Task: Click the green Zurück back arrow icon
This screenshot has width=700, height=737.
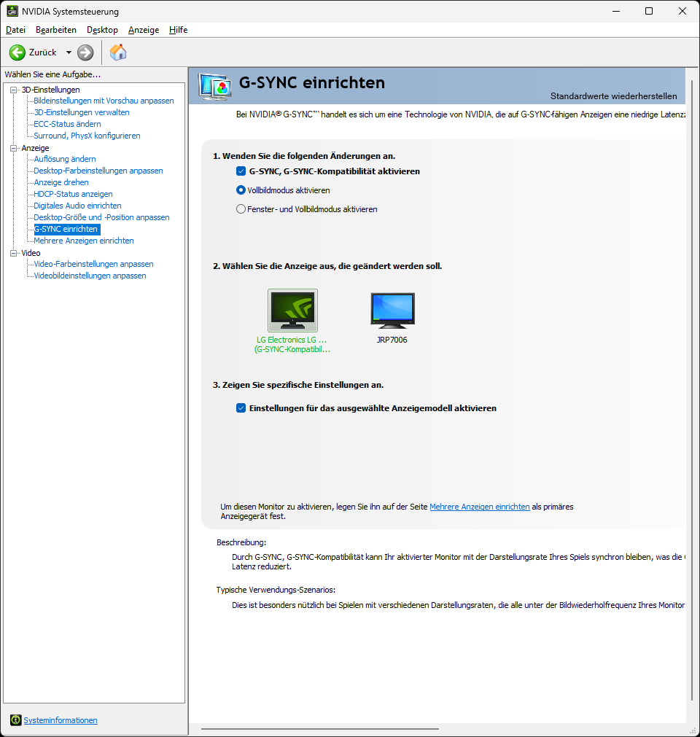Action: point(17,52)
